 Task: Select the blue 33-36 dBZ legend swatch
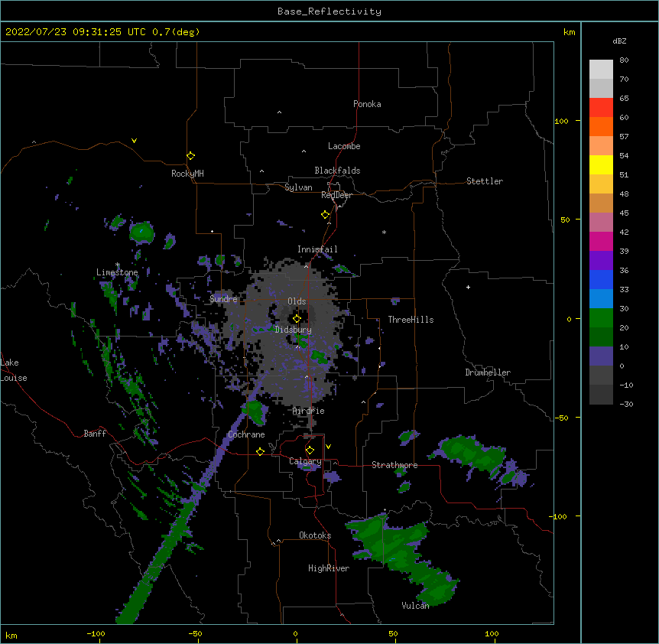coord(601,279)
